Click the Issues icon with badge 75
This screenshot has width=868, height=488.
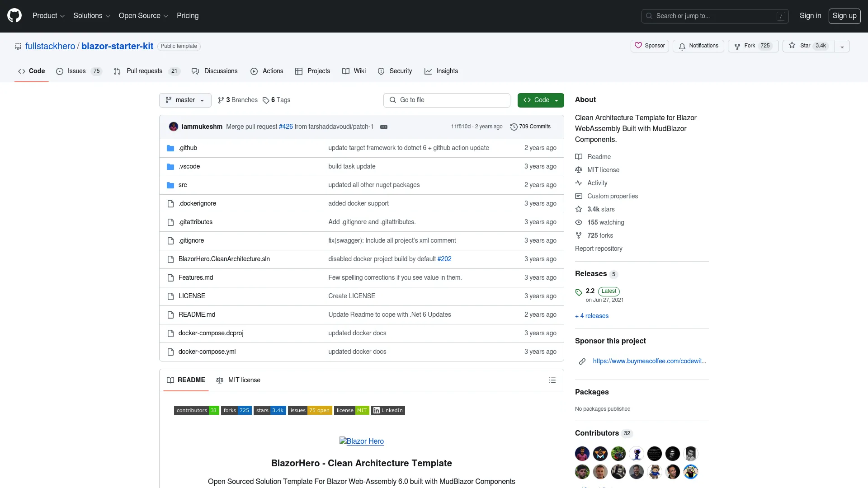click(x=78, y=71)
